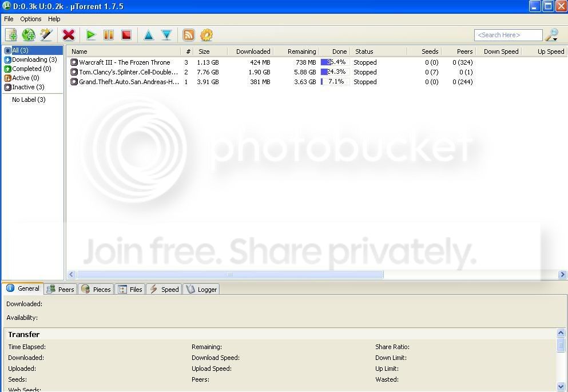Click the Create New Torrent wand icon
The image size is (568, 392).
46,35
